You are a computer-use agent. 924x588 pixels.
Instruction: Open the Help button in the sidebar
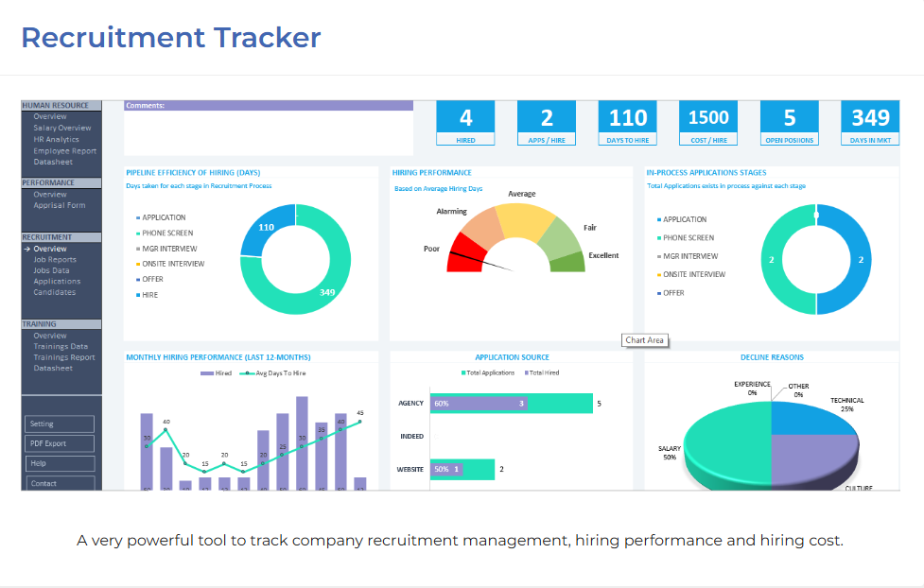click(59, 463)
